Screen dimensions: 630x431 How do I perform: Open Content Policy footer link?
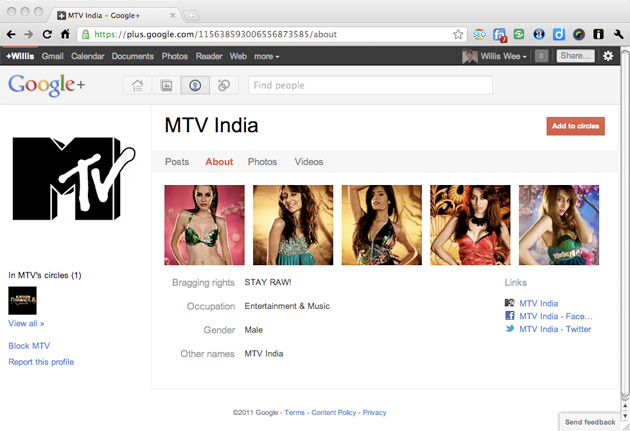point(333,413)
